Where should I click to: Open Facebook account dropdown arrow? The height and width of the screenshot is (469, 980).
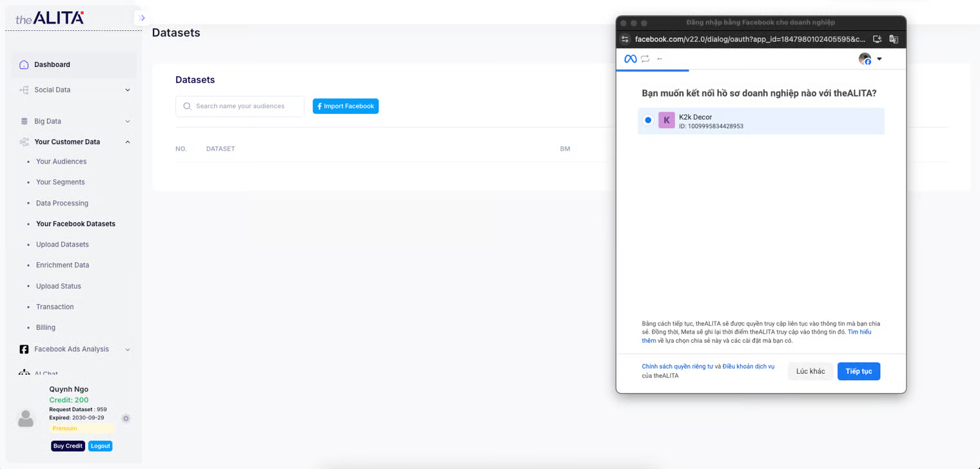pyautogui.click(x=879, y=59)
